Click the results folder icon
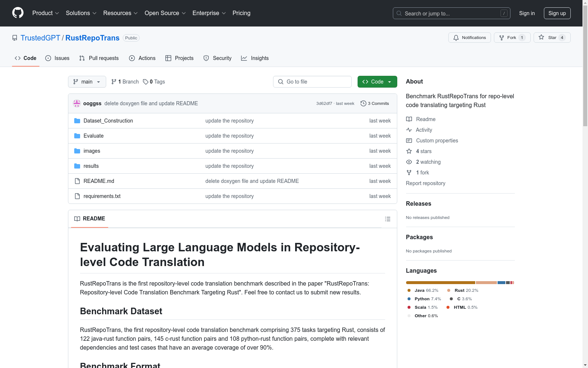 coord(77,166)
